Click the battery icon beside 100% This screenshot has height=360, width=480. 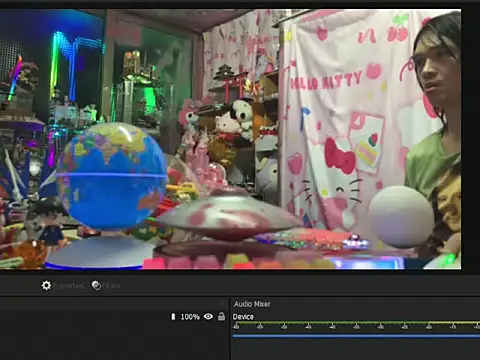coord(173,316)
